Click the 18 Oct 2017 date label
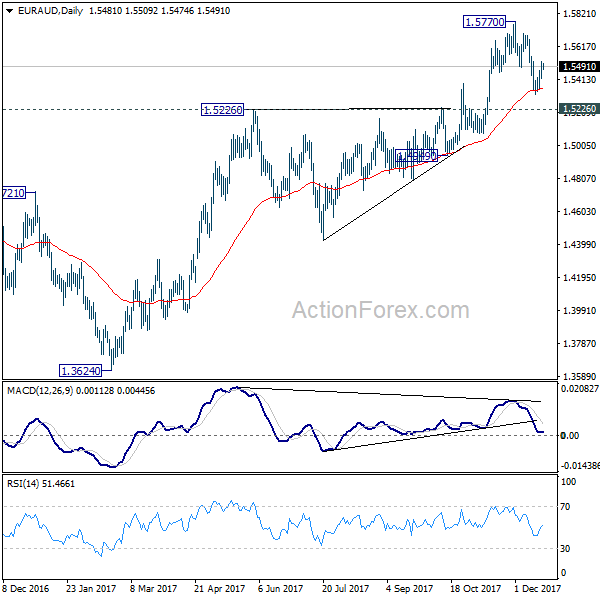 475,588
